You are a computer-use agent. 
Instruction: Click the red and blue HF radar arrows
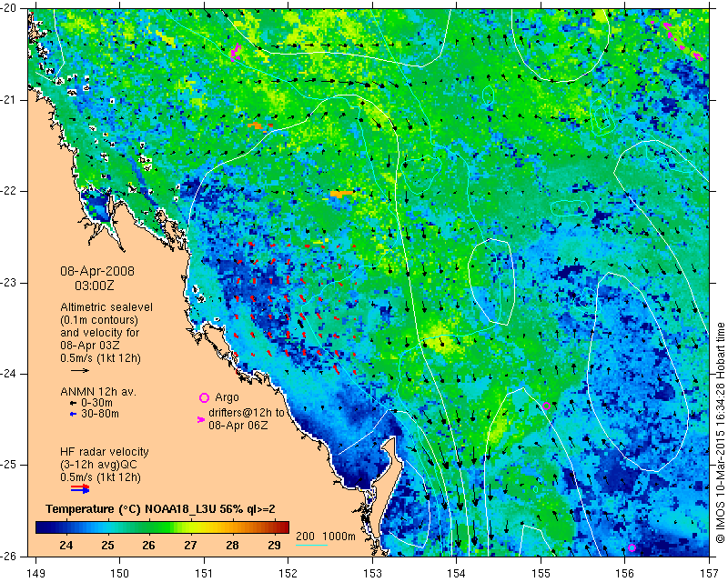[x=80, y=488]
